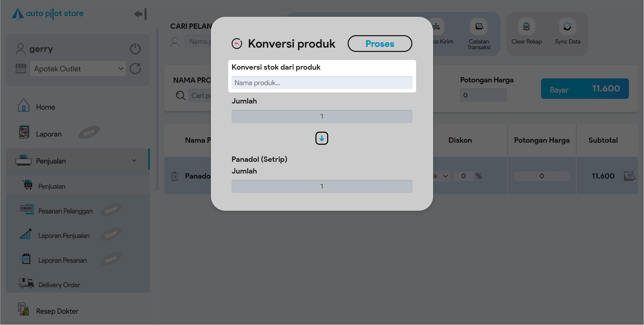Open Laporan Penjualan from the sidebar
Image resolution: width=644 pixels, height=325 pixels.
(x=64, y=236)
